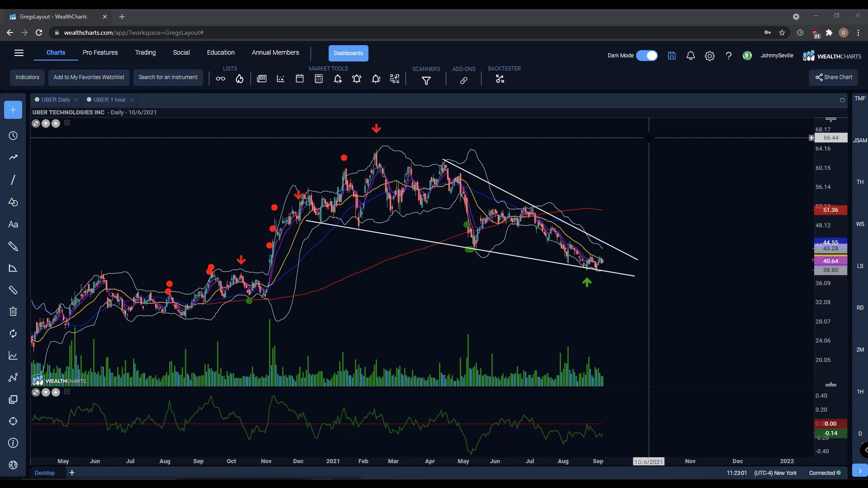Expand oscillator pane with up arrow circle
Screen dimensions: 868x488
tap(56, 392)
